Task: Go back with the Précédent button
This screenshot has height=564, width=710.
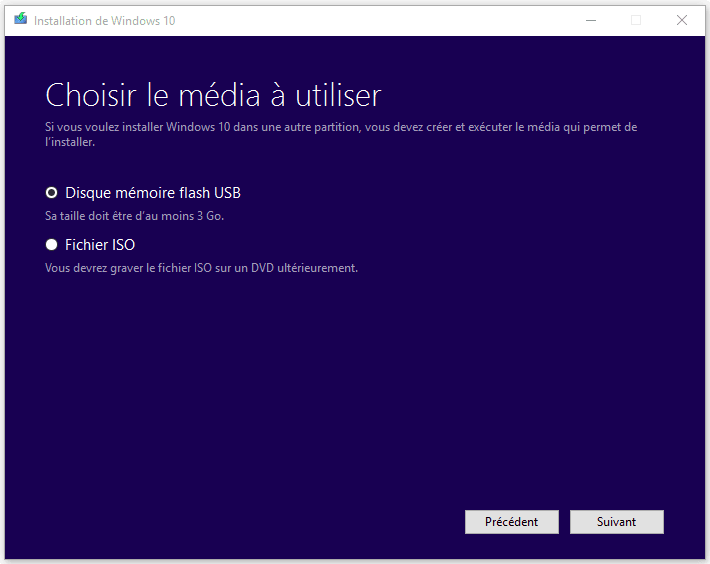Action: [512, 522]
